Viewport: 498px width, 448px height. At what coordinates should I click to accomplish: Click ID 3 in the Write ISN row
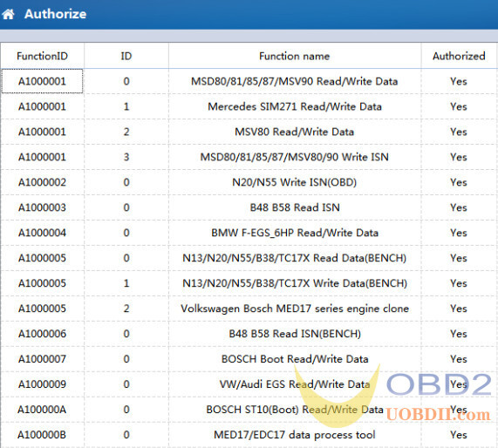pyautogui.click(x=126, y=157)
